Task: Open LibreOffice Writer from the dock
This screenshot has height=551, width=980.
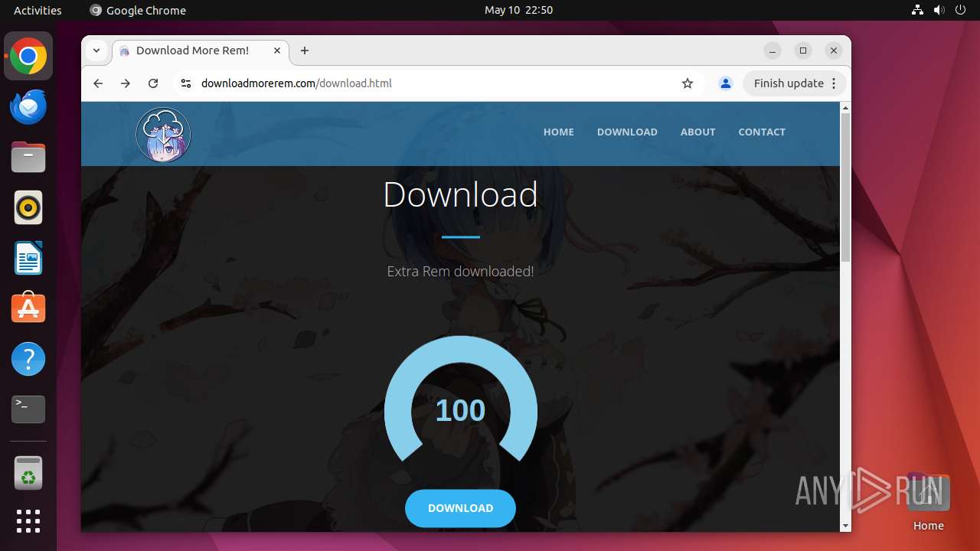Action: [x=28, y=259]
